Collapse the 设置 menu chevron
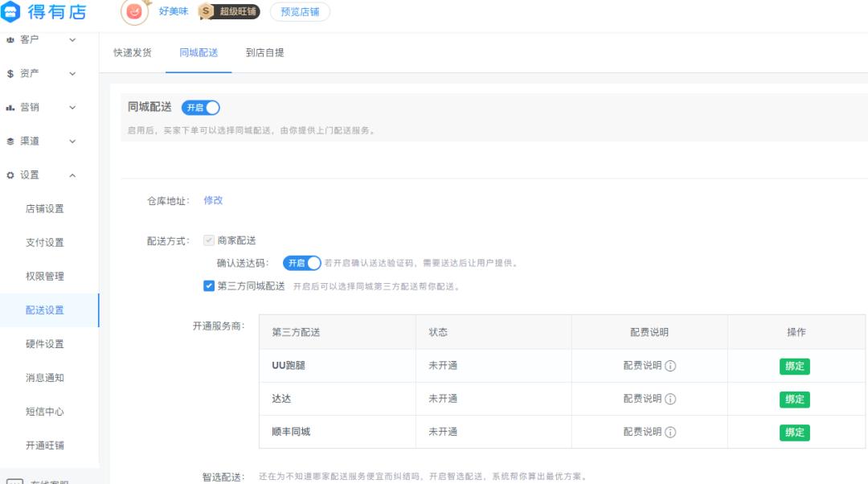Image resolution: width=868 pixels, height=484 pixels. coord(71,174)
